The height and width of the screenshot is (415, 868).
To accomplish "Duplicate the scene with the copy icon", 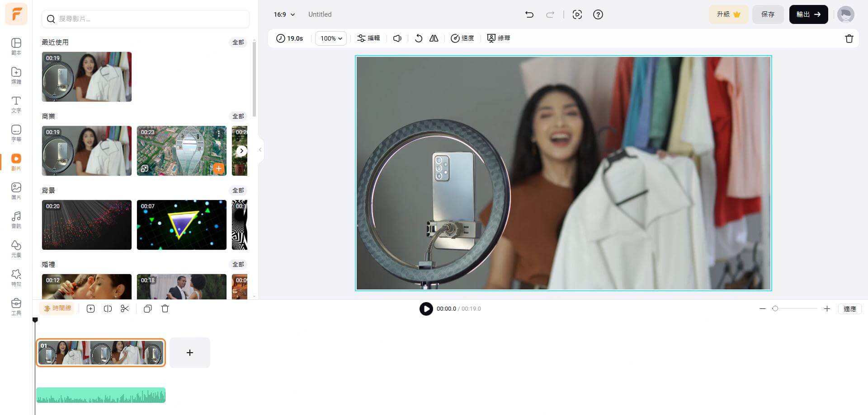I will click(147, 309).
